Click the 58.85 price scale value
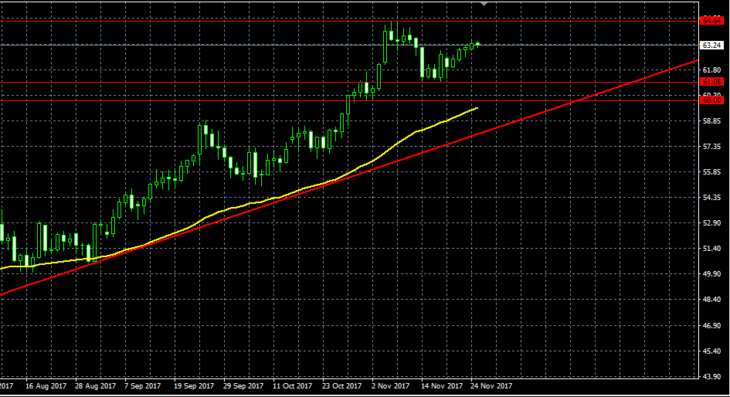Screen dimensions: 730x397 [711, 121]
